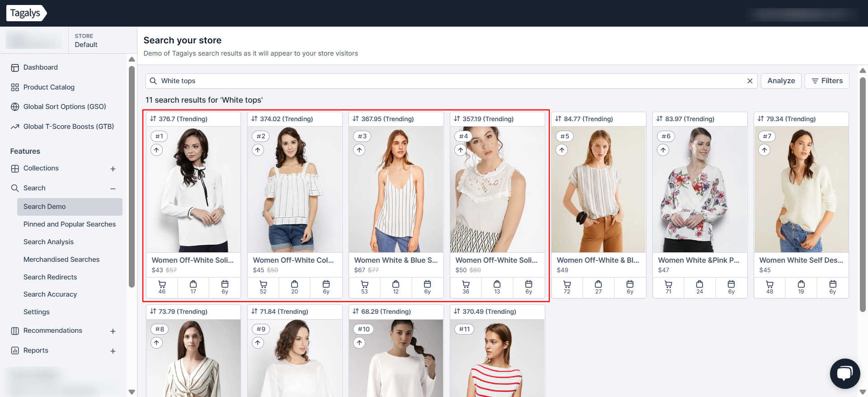Open Pinned and Popular Searches
This screenshot has height=397, width=868.
click(x=70, y=224)
